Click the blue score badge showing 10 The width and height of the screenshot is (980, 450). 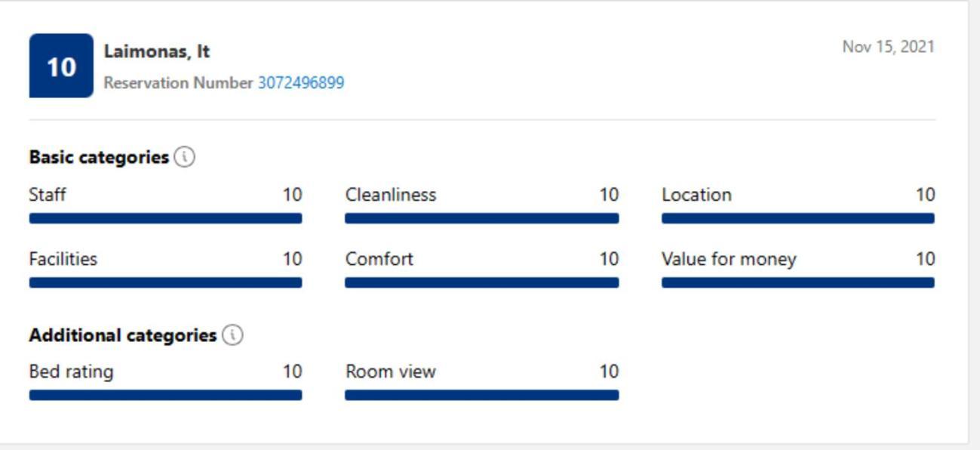[61, 66]
